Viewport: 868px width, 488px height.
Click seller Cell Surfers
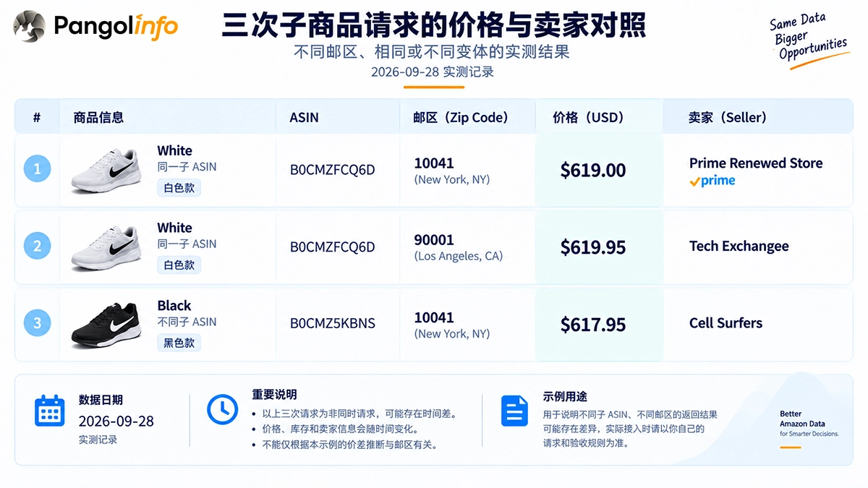click(x=726, y=323)
